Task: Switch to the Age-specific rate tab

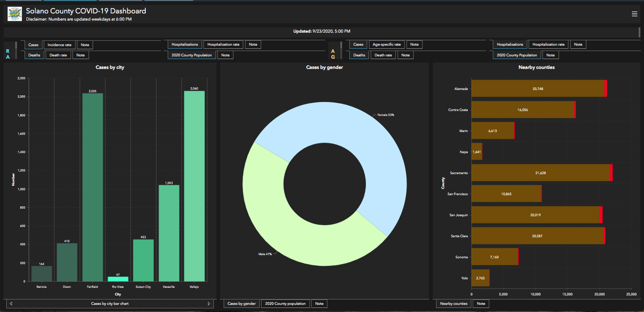Action: (x=387, y=45)
